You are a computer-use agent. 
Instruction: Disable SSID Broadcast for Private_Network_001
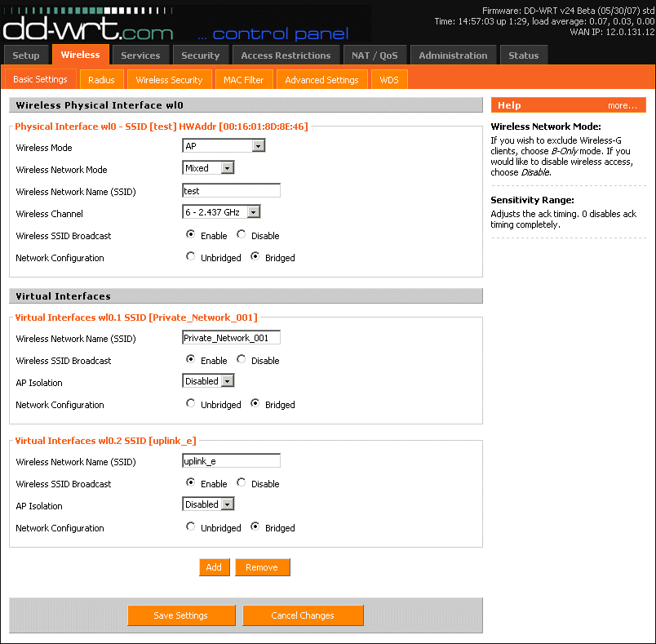(242, 359)
